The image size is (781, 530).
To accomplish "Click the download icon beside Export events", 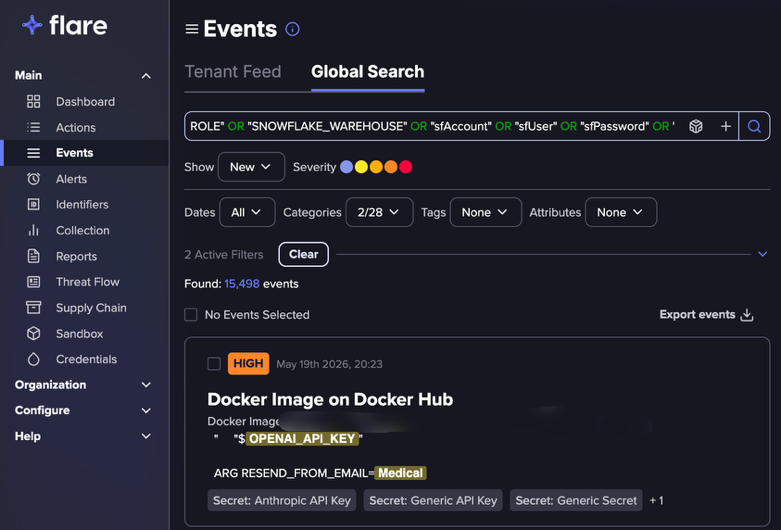I will tap(747, 315).
